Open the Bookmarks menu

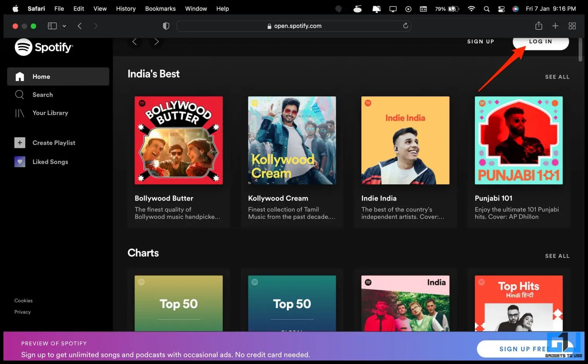[160, 9]
